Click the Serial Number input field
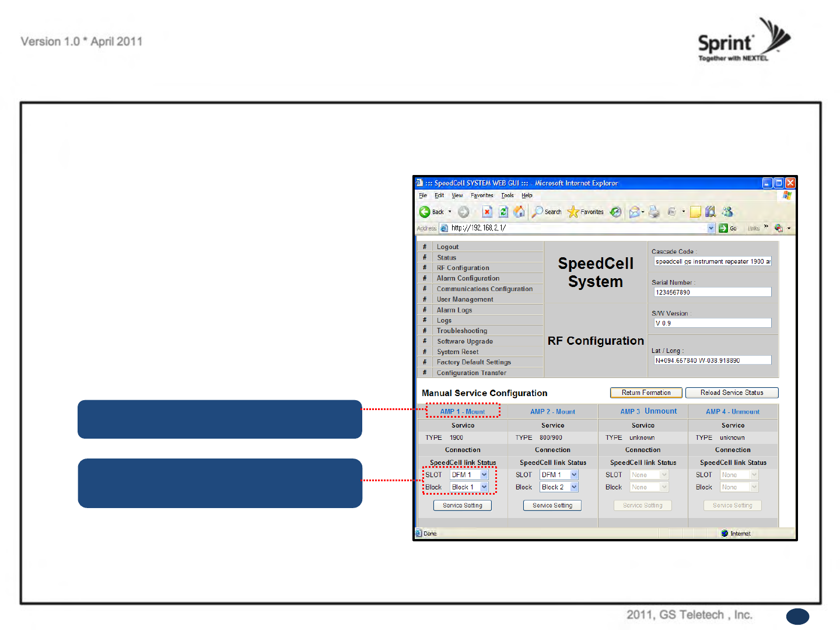This screenshot has width=840, height=630. [712, 292]
